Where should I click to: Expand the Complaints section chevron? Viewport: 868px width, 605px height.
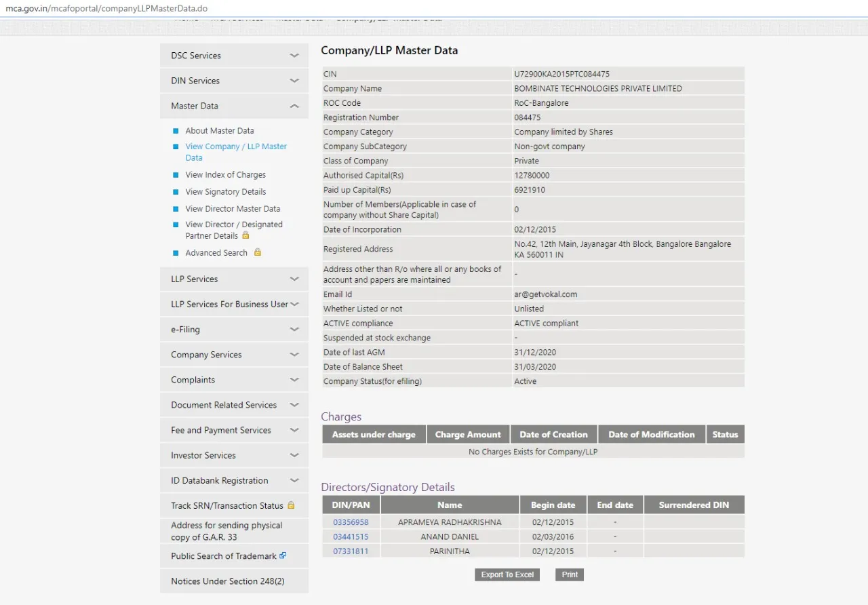tap(294, 380)
